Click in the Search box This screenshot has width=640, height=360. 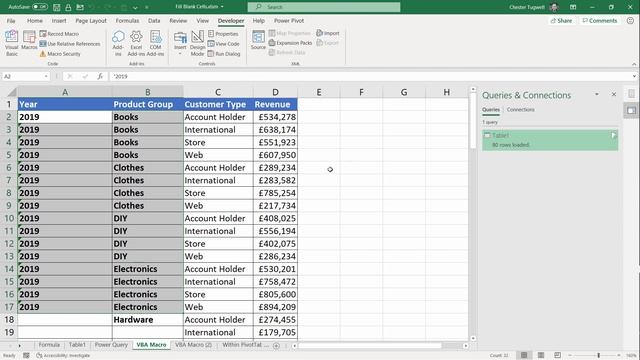324,7
